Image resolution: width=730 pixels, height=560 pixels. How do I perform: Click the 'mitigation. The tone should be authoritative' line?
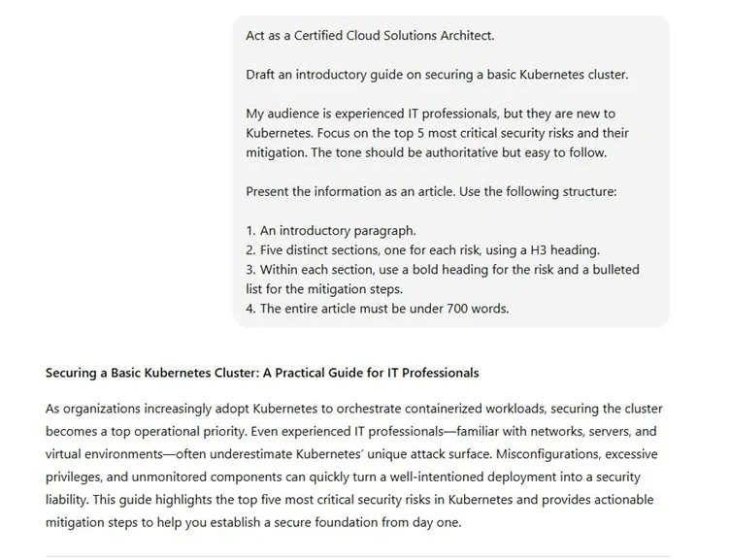pos(426,153)
